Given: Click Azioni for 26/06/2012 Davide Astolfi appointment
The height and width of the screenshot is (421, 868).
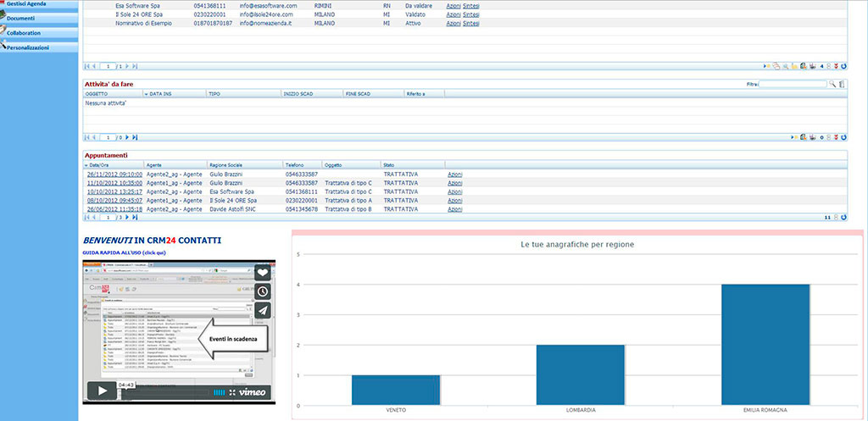Looking at the screenshot, I should point(455,210).
